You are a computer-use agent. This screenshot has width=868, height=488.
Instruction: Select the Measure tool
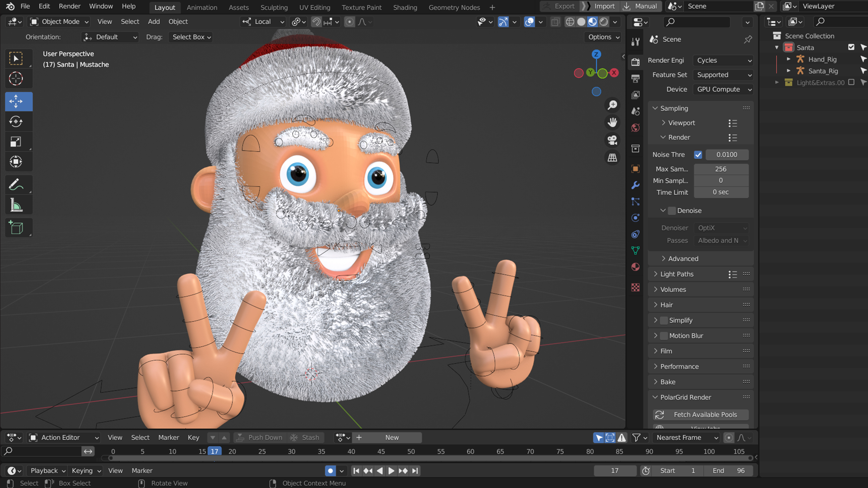pos(16,205)
